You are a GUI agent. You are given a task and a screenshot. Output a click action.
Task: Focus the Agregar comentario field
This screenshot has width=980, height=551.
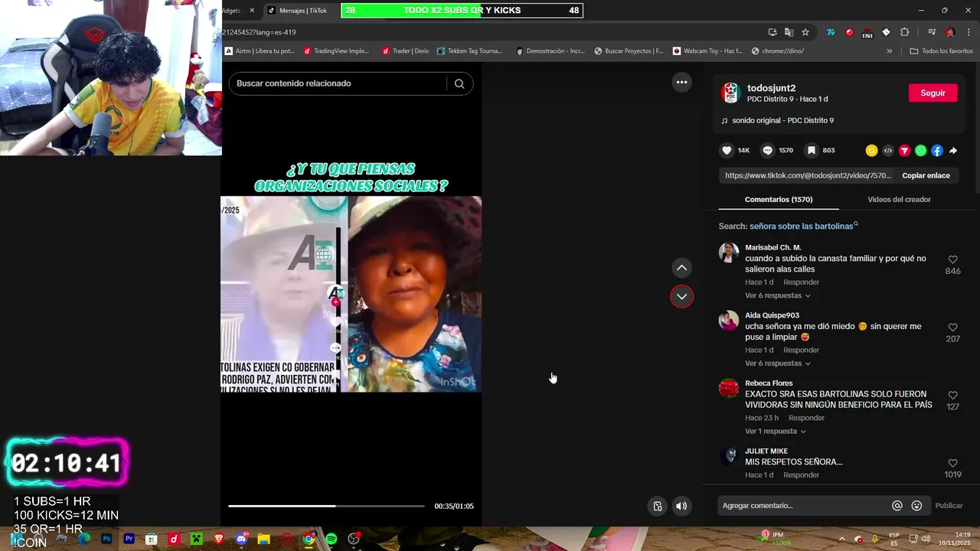804,505
